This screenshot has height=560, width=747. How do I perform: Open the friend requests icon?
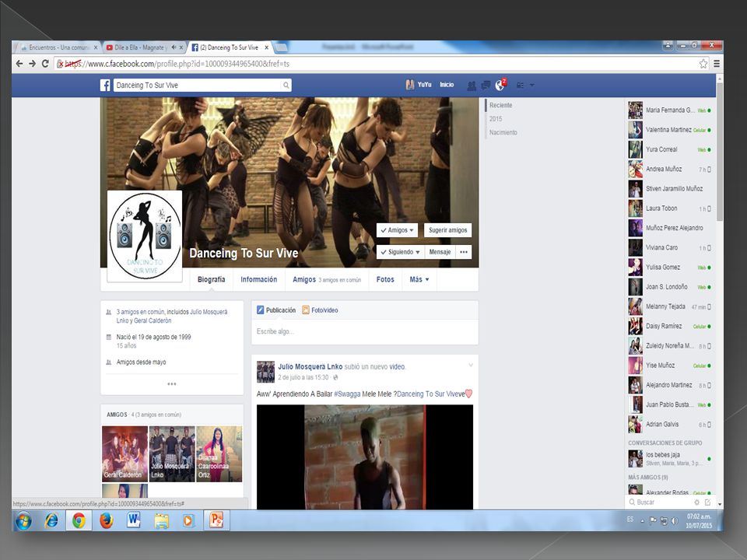pyautogui.click(x=472, y=86)
